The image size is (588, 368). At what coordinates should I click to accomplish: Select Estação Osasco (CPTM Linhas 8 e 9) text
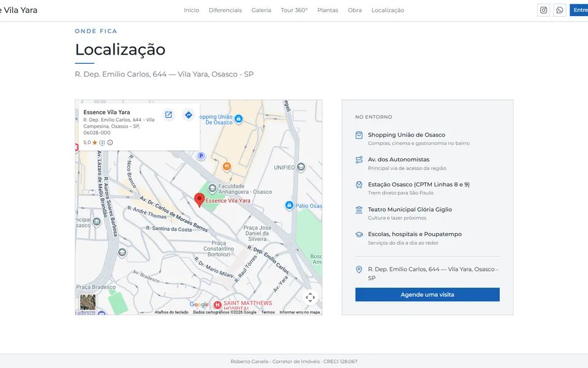(418, 185)
